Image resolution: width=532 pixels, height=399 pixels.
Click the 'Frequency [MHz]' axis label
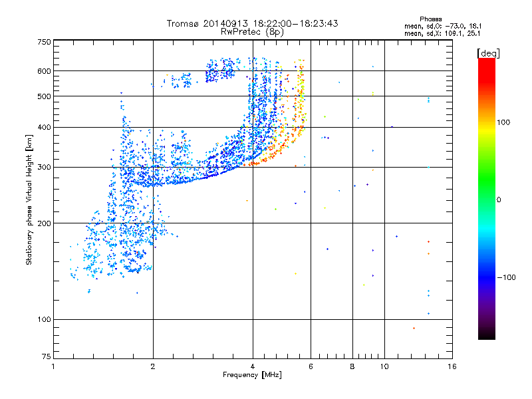252,375
